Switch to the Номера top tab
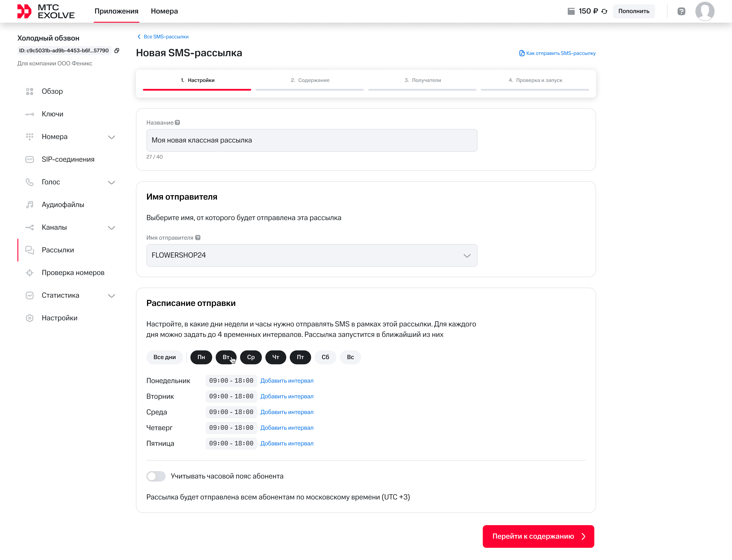732x560 pixels. pos(164,11)
